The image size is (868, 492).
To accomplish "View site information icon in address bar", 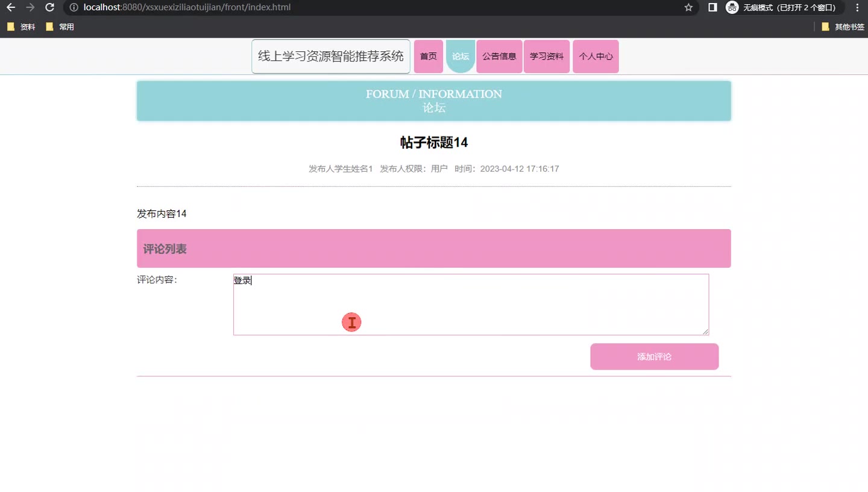I will (74, 8).
